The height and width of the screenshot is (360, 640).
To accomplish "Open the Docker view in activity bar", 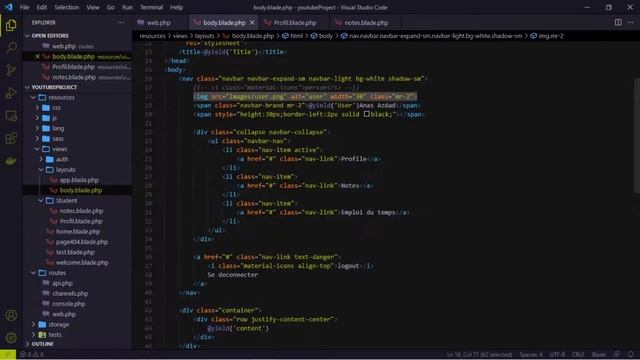I will coord(11,161).
